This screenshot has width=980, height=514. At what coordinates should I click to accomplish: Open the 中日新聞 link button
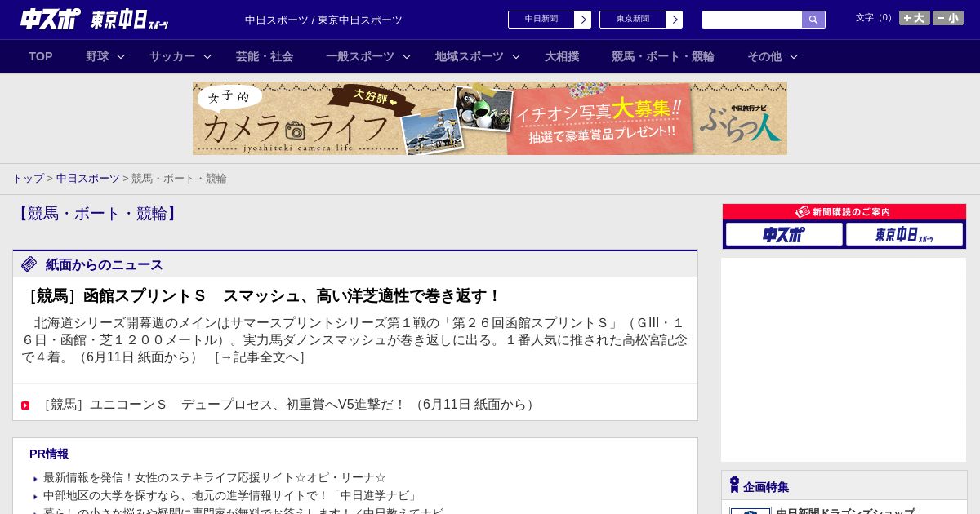541,20
